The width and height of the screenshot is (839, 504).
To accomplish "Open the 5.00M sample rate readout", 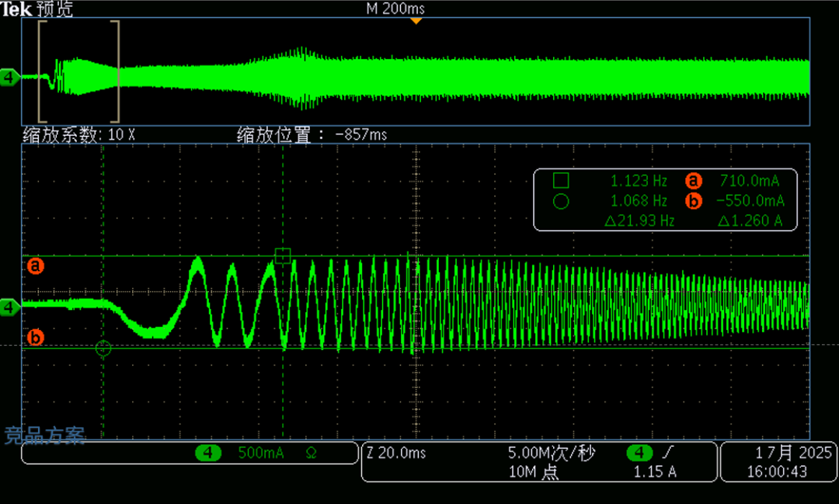I will click(543, 454).
